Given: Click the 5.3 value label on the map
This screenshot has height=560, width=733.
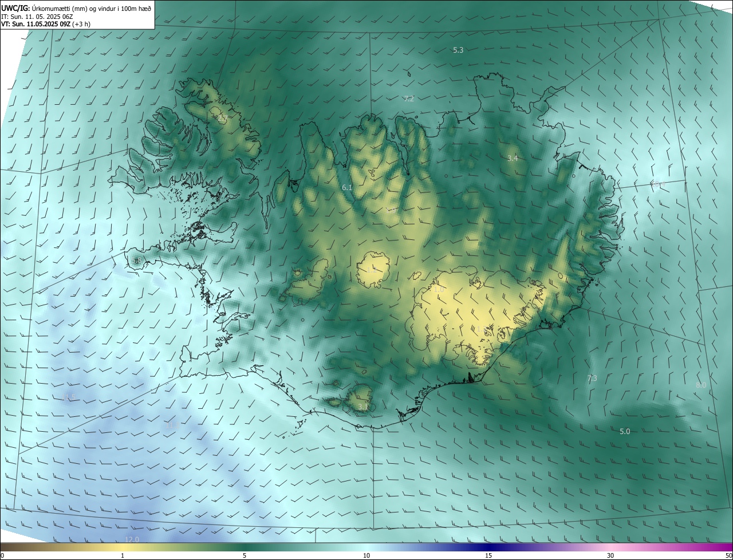Looking at the screenshot, I should coord(458,50).
